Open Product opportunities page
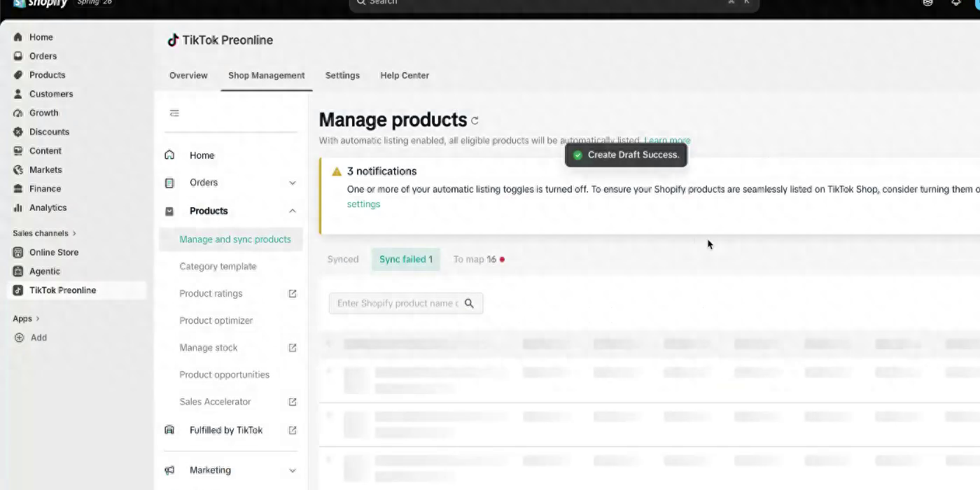980x490 pixels. click(225, 374)
